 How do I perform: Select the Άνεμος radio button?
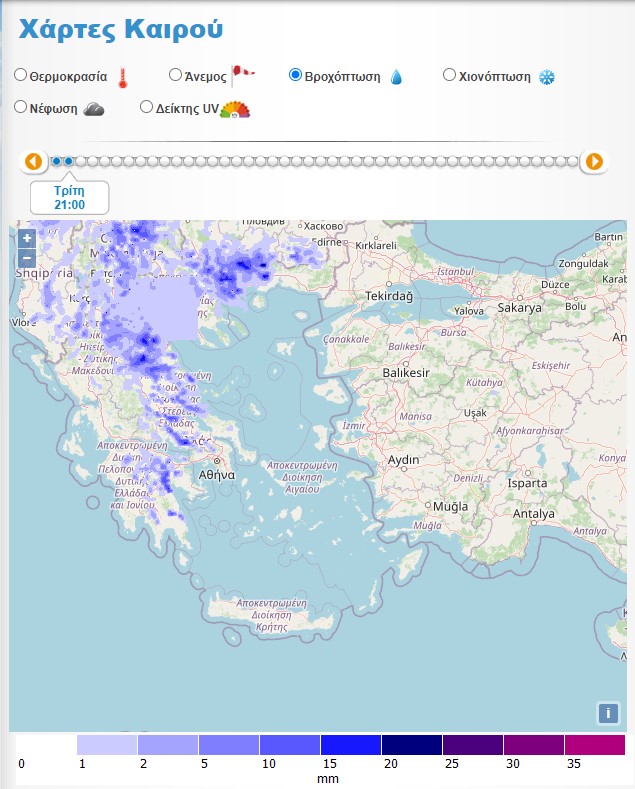click(175, 75)
